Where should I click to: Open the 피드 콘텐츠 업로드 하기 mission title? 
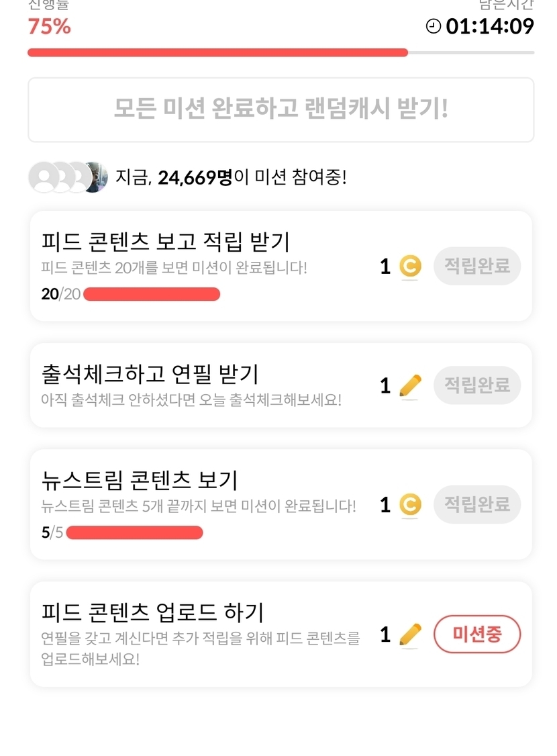(x=152, y=612)
